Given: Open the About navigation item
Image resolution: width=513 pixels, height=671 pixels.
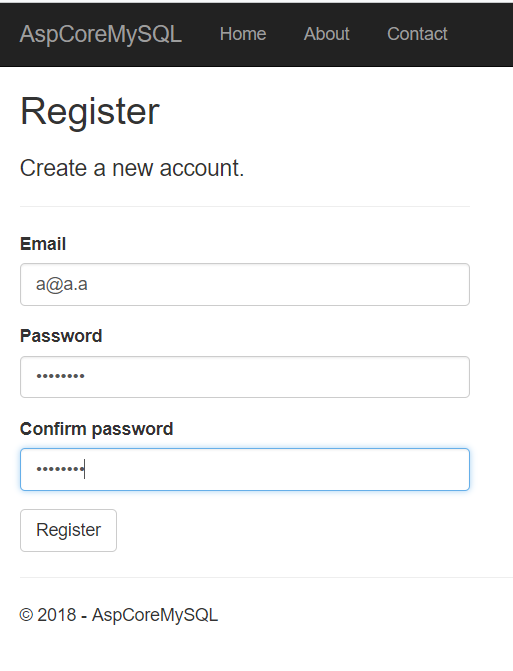Looking at the screenshot, I should click(x=326, y=34).
